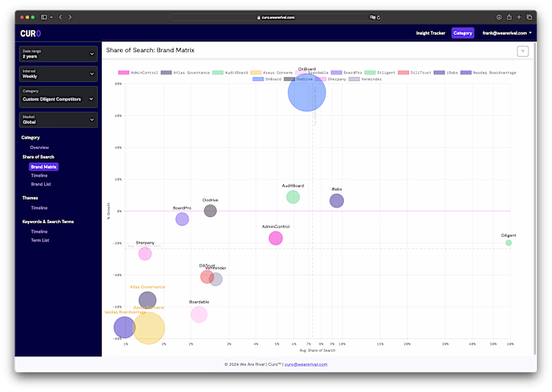Viewport: 552px width, 392px height.
Task: Open the browser downloads icon
Action: click(x=499, y=17)
